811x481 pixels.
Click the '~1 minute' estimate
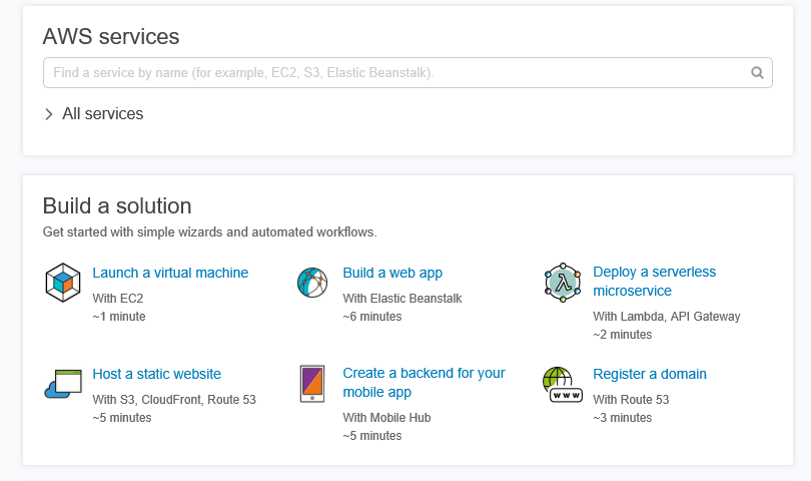119,317
